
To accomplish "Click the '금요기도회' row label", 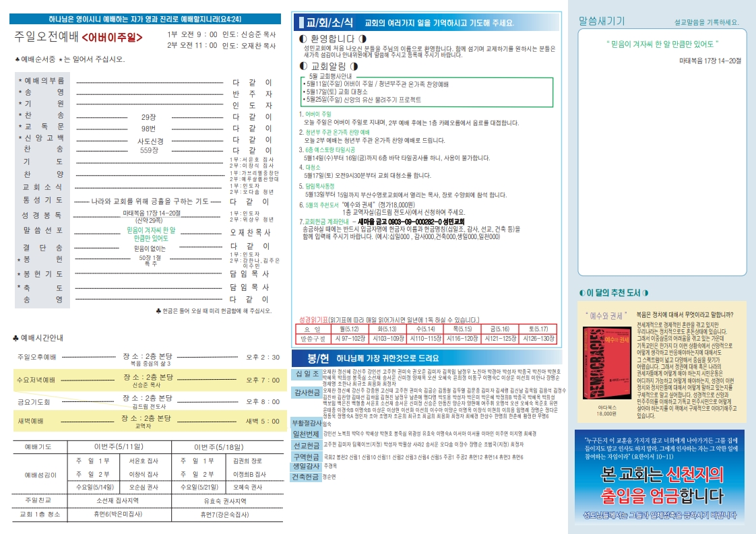I will (34, 402).
